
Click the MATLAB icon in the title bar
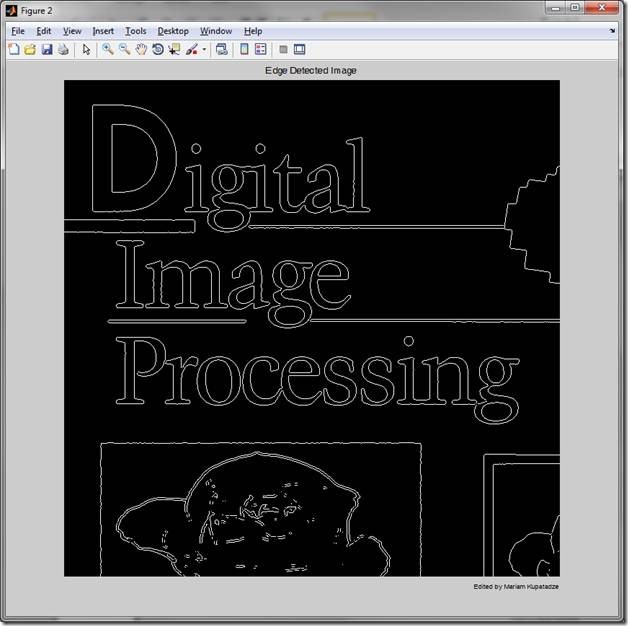pyautogui.click(x=11, y=10)
